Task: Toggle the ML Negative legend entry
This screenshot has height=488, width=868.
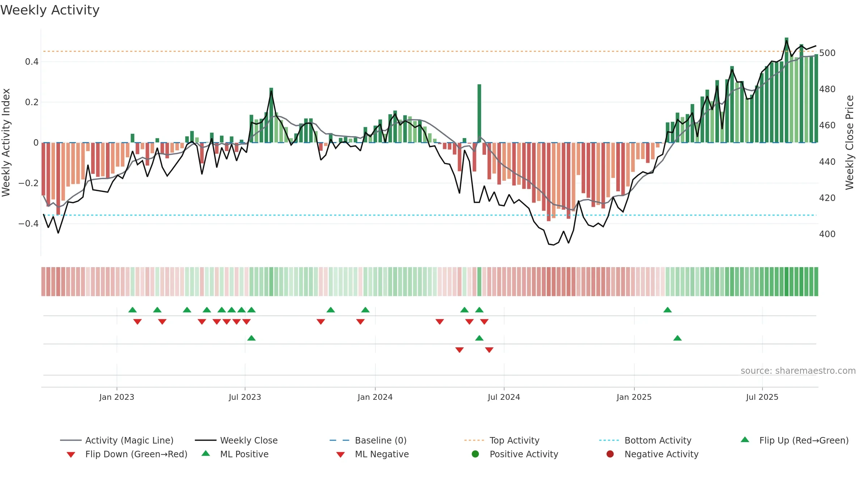Action: click(373, 454)
